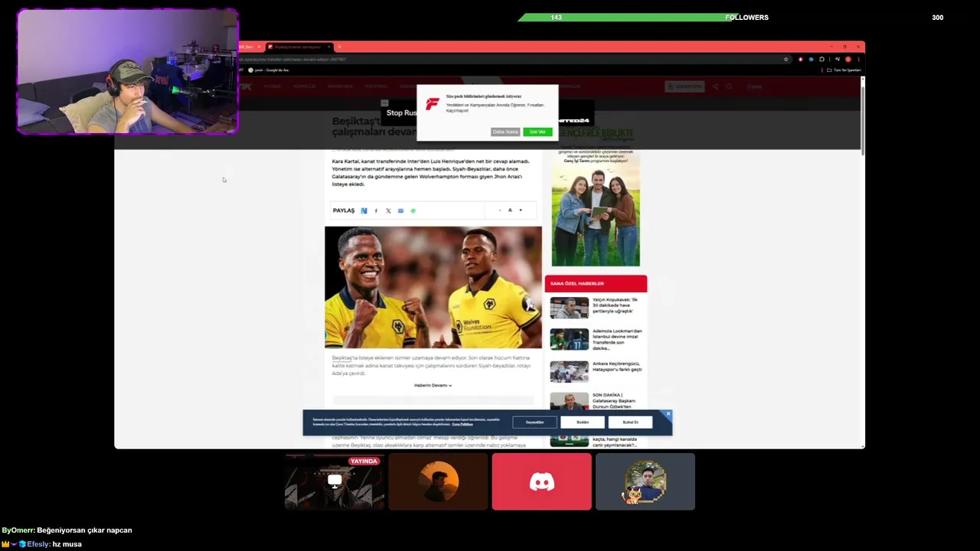Select the orange silhouette avatar tile

(x=438, y=481)
